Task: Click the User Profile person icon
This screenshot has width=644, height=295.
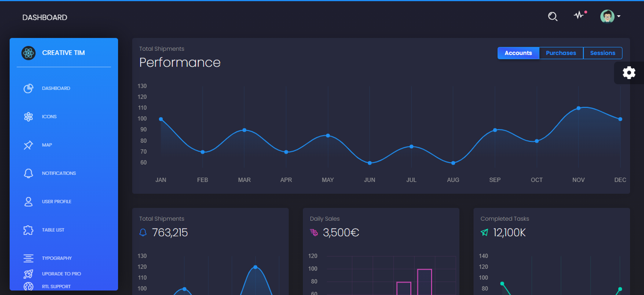Action: click(28, 202)
